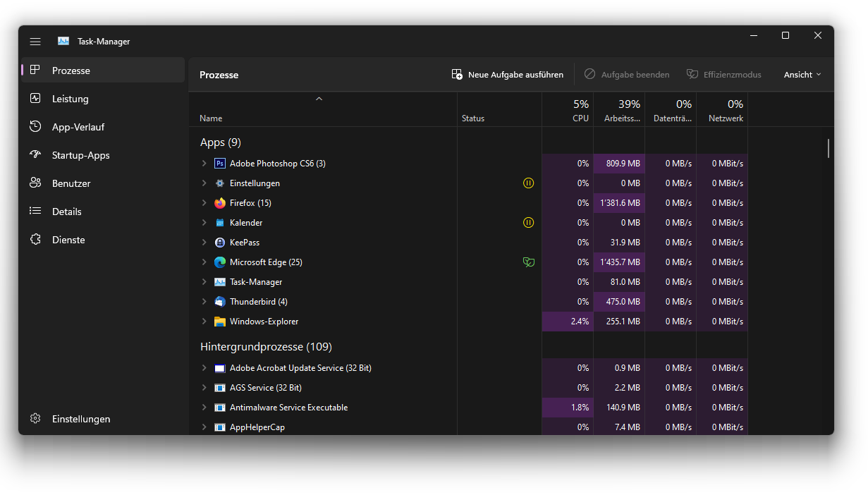
Task: Go to Startup-Apps page
Action: coord(103,155)
